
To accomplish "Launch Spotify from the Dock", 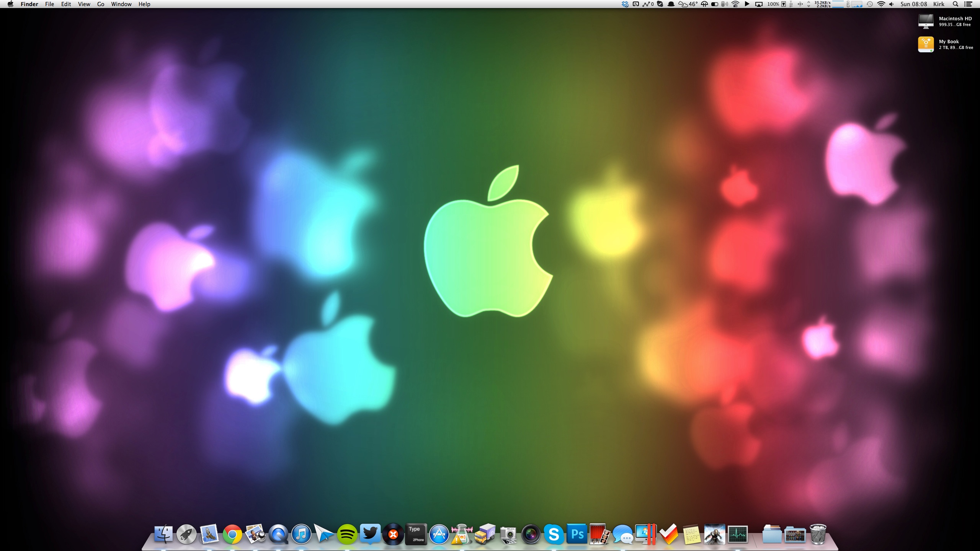I will point(347,534).
